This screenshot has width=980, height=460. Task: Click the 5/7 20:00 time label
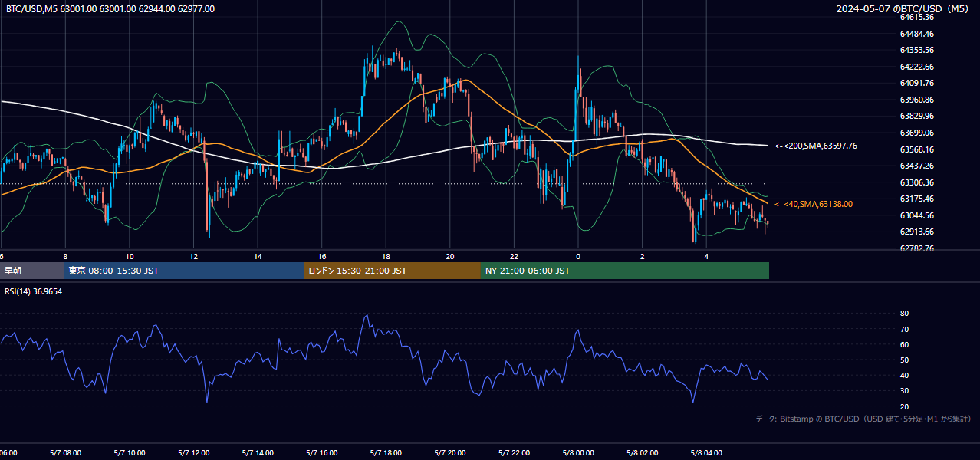tap(450, 453)
